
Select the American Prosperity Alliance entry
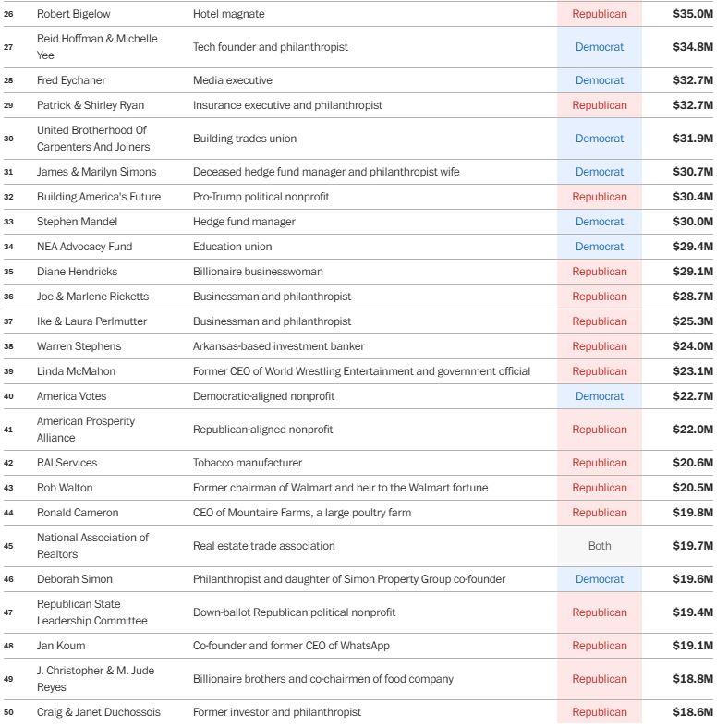tap(86, 430)
